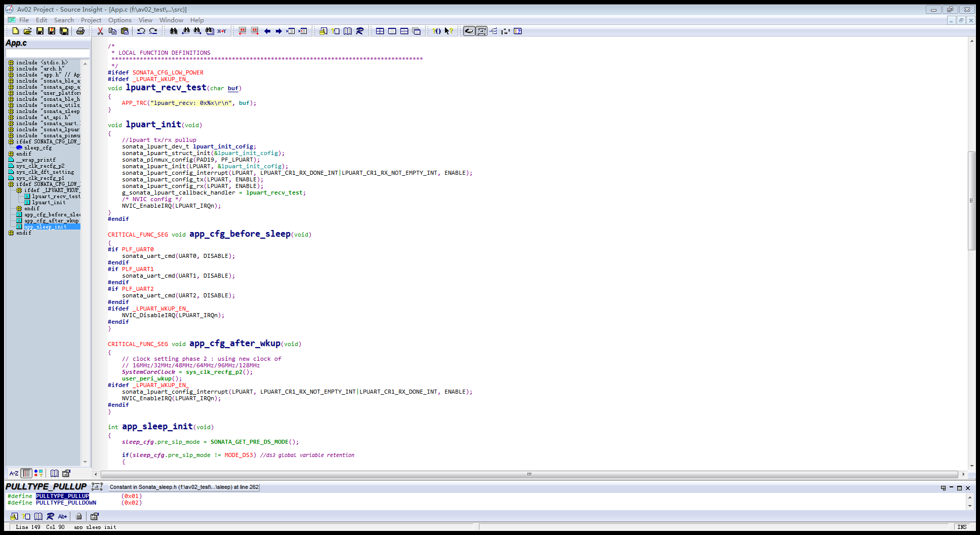The image size is (980, 535).
Task: Click context window properties icon
Action: pyautogui.click(x=94, y=516)
